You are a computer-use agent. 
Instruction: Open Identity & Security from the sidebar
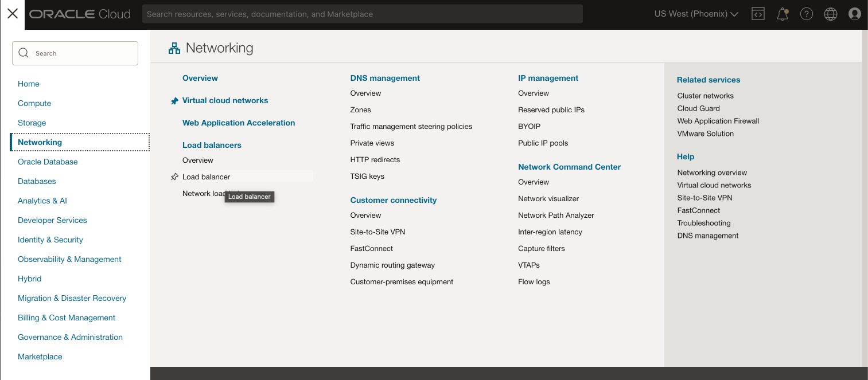point(50,240)
